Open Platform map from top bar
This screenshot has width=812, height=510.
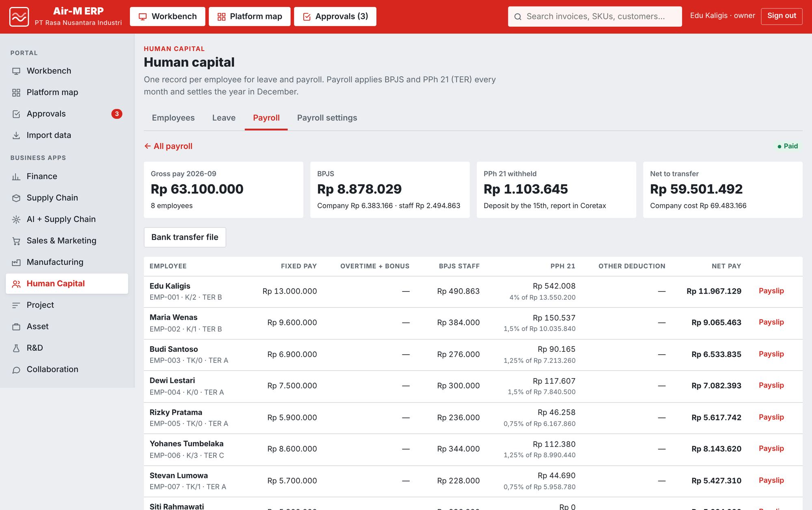(x=250, y=17)
